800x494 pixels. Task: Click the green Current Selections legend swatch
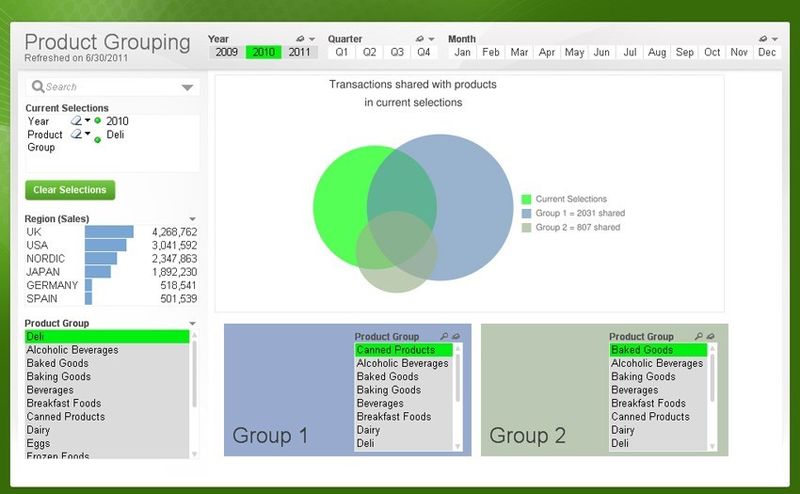[527, 199]
